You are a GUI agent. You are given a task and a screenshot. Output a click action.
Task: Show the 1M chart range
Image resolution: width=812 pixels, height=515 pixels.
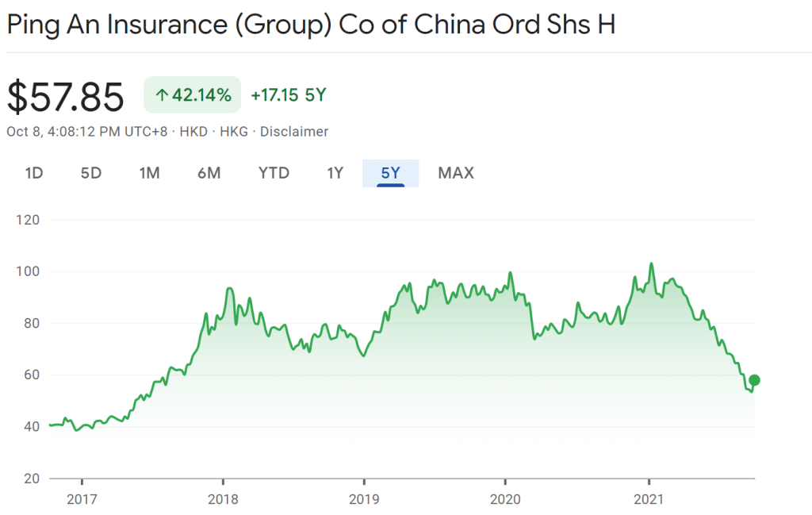pos(149,172)
